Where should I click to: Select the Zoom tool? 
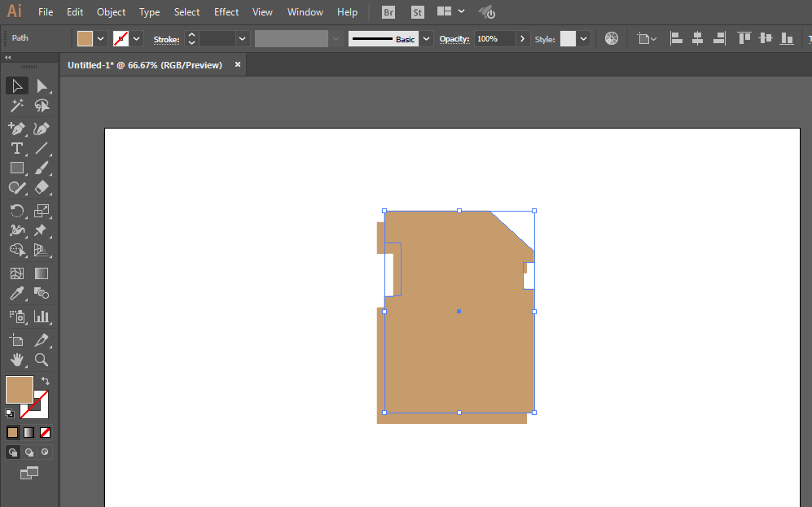tap(42, 360)
